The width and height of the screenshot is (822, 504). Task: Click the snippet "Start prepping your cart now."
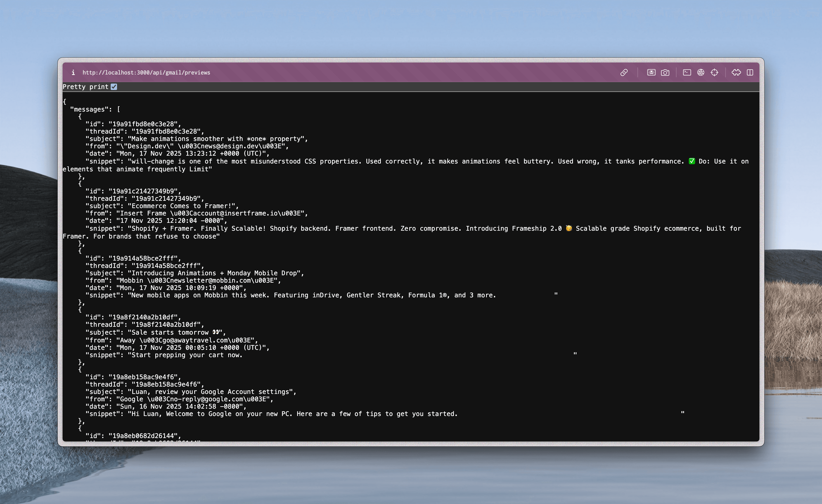[331, 355]
